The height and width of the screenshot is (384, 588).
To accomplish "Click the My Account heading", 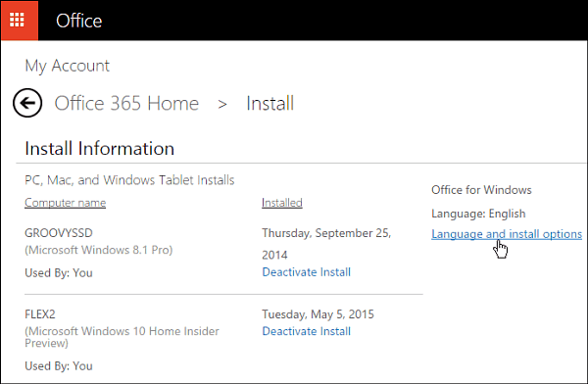I will (67, 66).
